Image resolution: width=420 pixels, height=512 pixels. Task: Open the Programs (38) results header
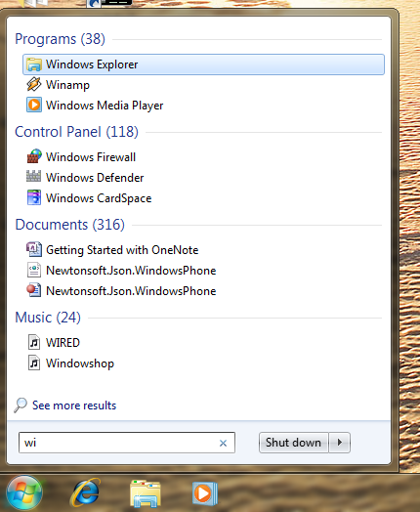(60, 39)
